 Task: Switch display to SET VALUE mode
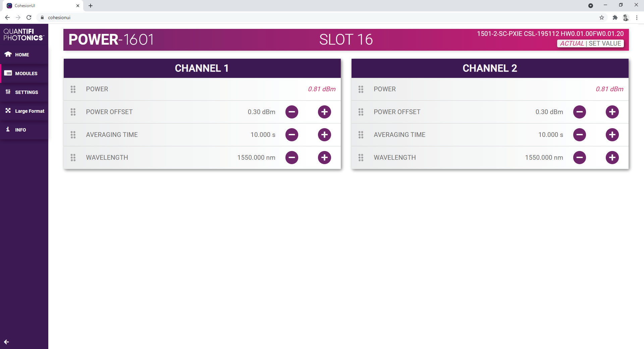pyautogui.click(x=605, y=43)
